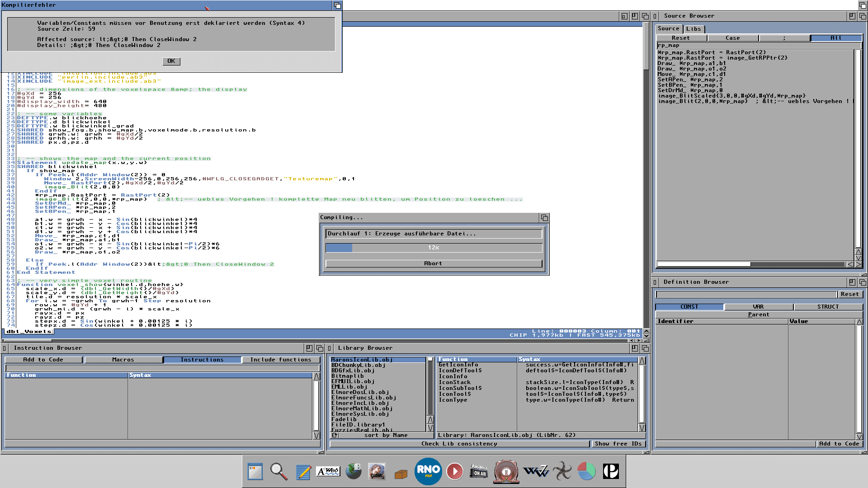Select the All filter in Source Browser
Viewport: 868px width, 488px height.
point(835,38)
